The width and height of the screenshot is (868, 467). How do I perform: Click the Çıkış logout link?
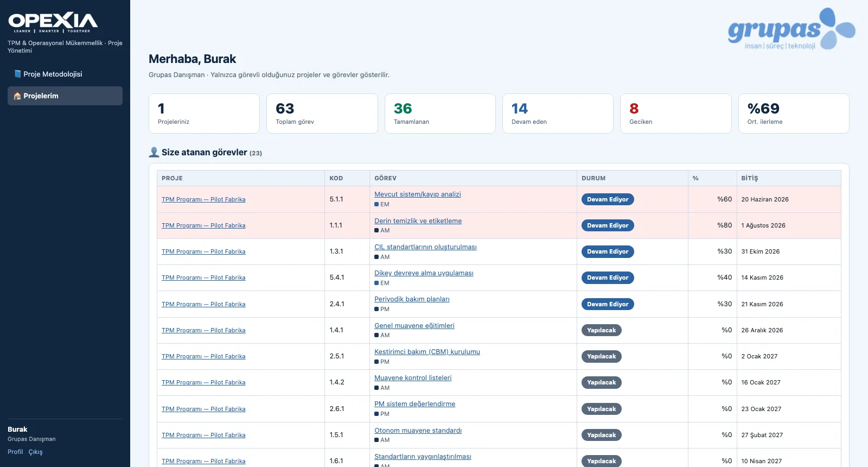(x=35, y=452)
